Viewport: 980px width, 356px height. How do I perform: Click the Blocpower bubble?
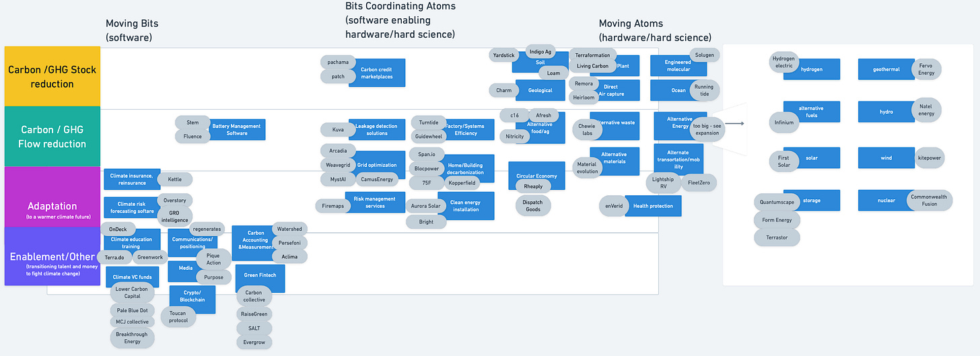coord(427,168)
